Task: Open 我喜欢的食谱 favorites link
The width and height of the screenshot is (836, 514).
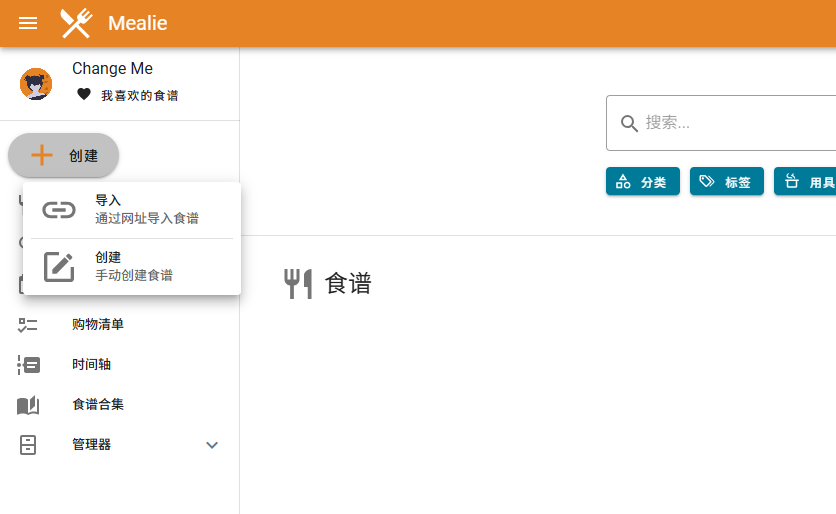Action: click(140, 95)
